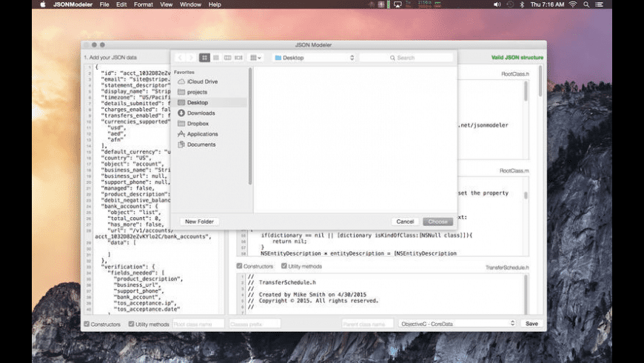The width and height of the screenshot is (644, 363).
Task: Open the File menu
Action: [x=104, y=4]
